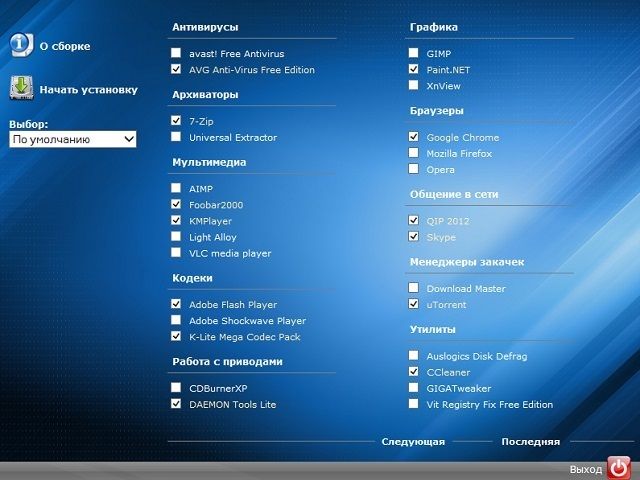
Task: Deselect Google Chrome checkbox
Action: [x=413, y=136]
